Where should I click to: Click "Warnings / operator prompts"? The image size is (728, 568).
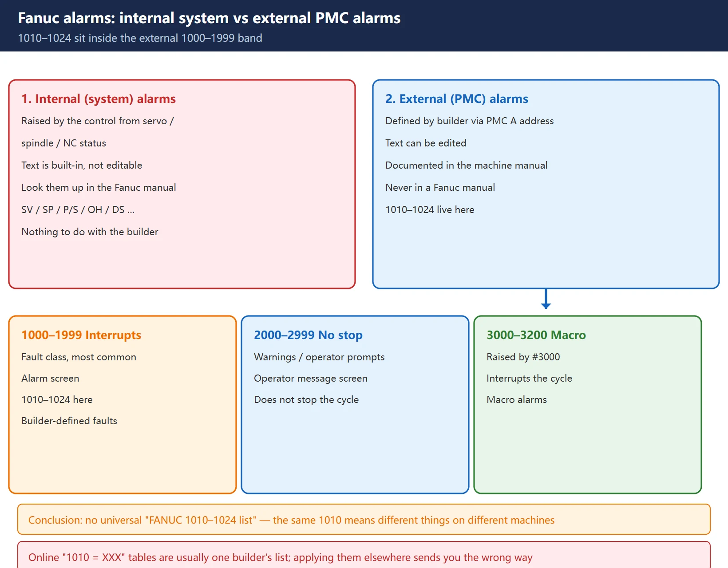coord(319,357)
